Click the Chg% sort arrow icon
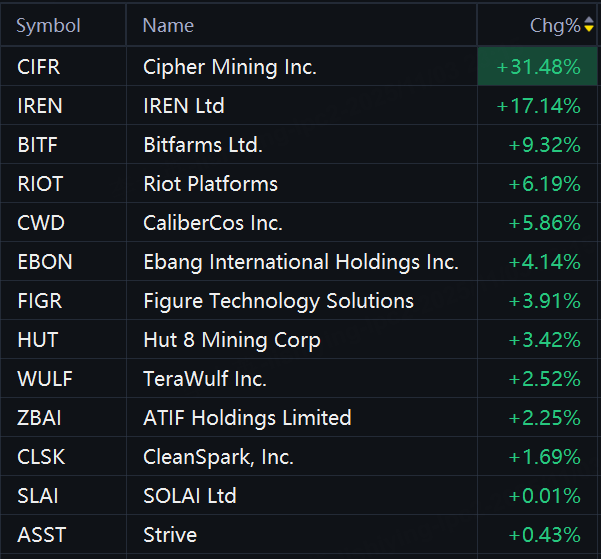The height and width of the screenshot is (559, 601). pyautogui.click(x=589, y=26)
